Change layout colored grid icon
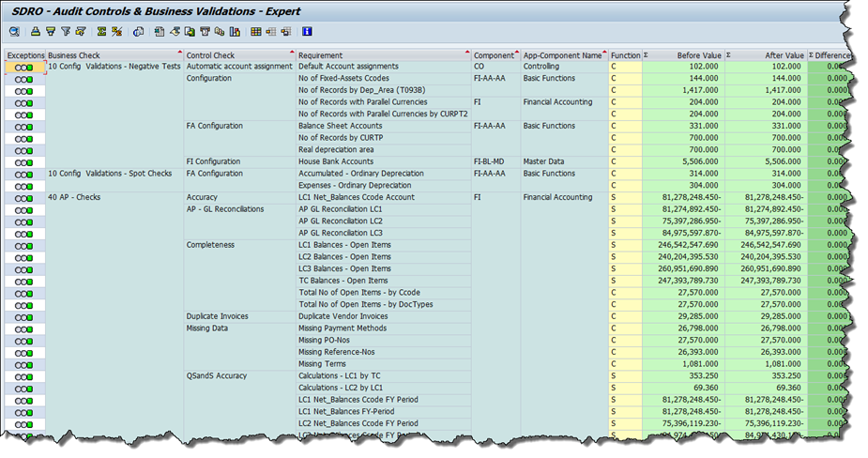 (x=256, y=32)
